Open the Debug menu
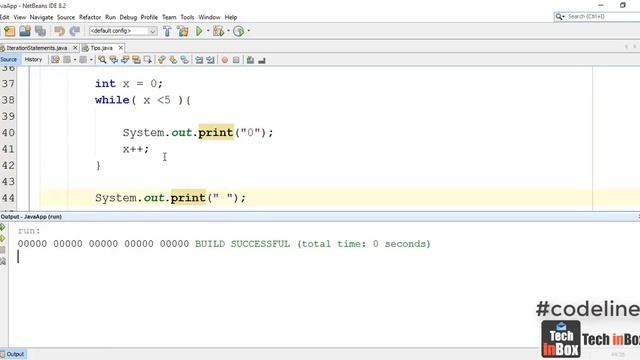The image size is (640, 360). (128, 17)
